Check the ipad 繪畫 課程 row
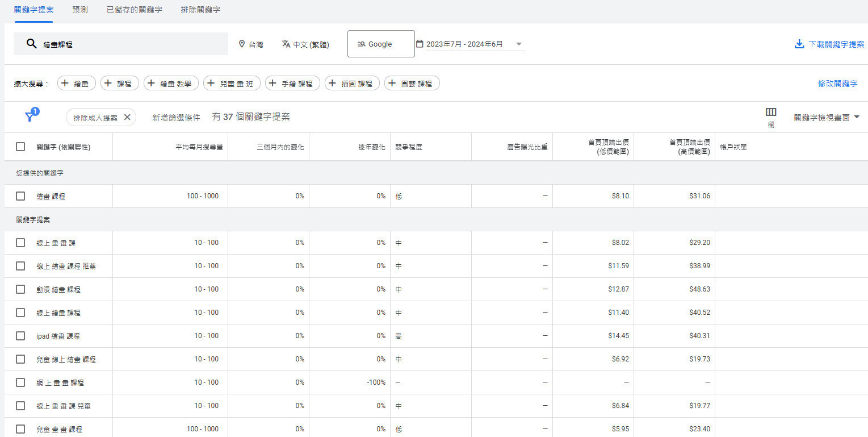868x437 pixels. 20,336
